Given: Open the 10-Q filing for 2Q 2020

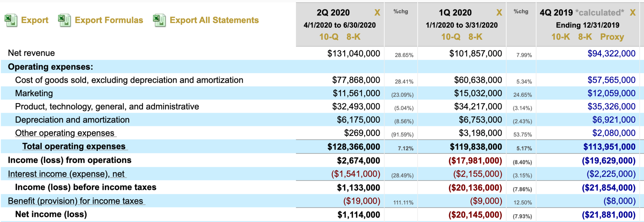Looking at the screenshot, I should click(x=329, y=37).
